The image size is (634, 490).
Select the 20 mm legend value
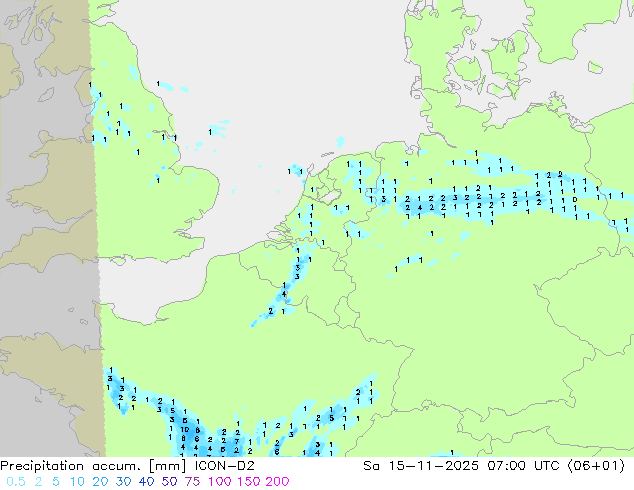100,482
